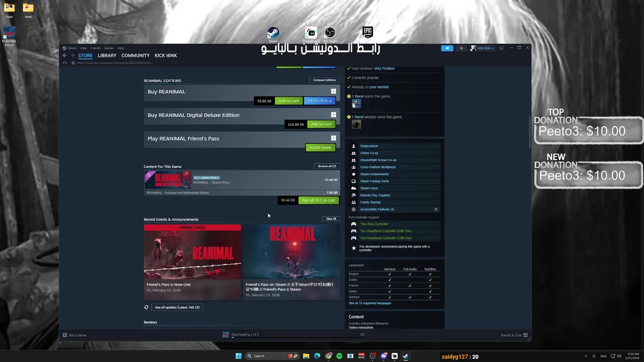644x362 pixels.
Task: Open Friend's Pass Is Now Live thumbnail
Action: pos(192,252)
